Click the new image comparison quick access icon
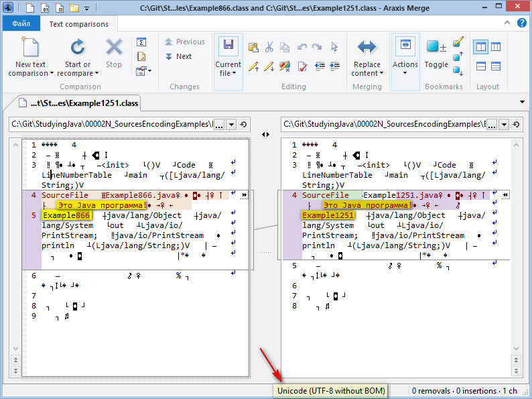 60,7
